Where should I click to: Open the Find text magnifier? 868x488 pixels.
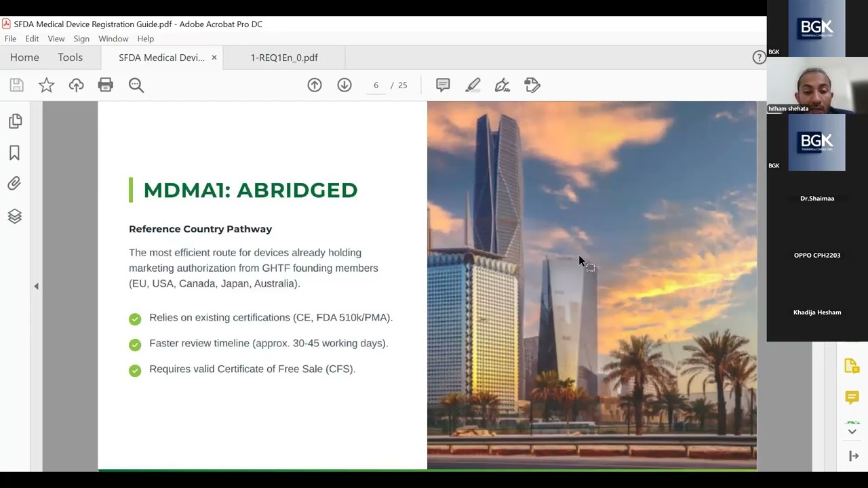136,85
